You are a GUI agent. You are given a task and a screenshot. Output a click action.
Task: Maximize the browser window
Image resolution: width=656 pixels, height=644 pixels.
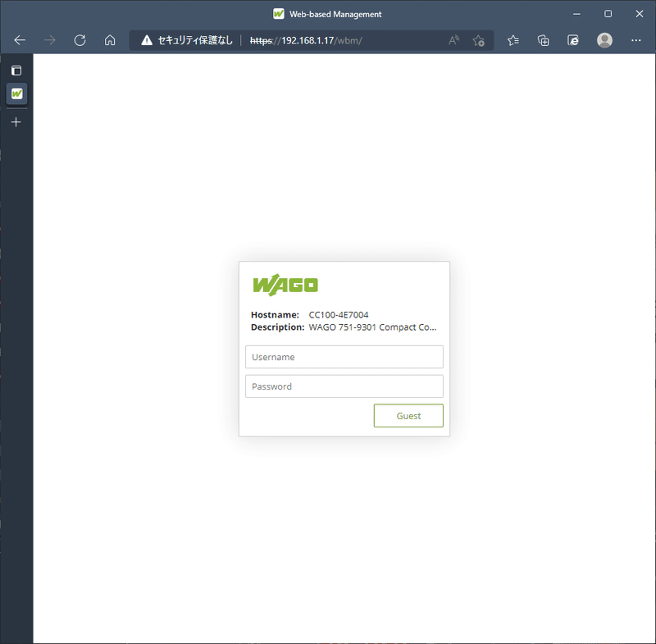point(608,14)
